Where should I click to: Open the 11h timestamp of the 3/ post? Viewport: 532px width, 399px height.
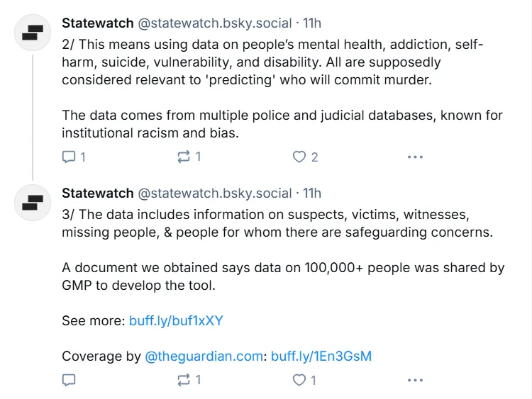pos(312,193)
